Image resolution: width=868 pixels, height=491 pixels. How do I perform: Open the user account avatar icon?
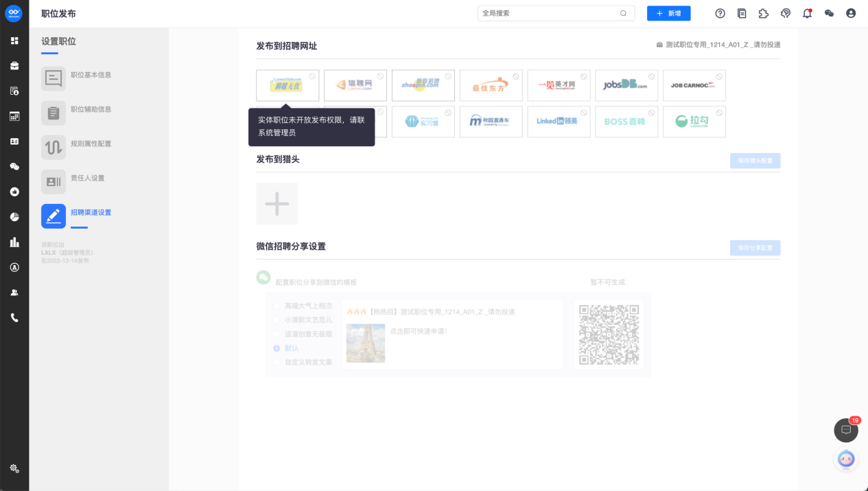[x=851, y=13]
